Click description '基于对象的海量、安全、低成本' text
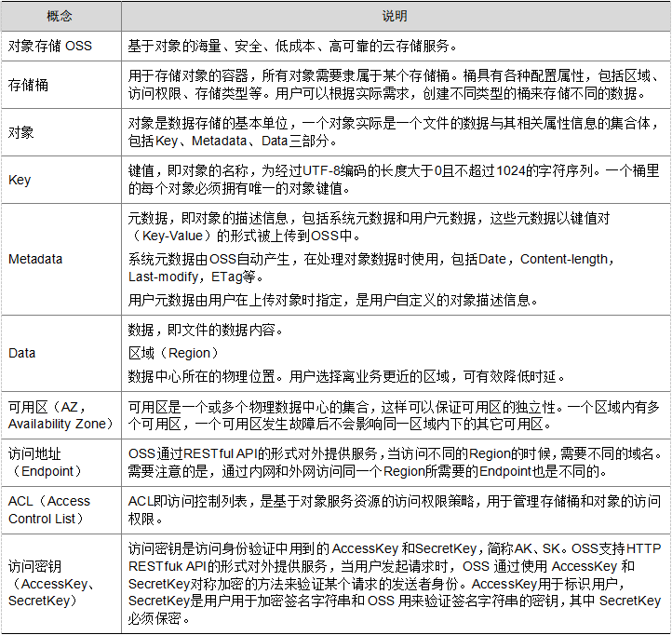The height and width of the screenshot is (635, 672). click(x=222, y=46)
